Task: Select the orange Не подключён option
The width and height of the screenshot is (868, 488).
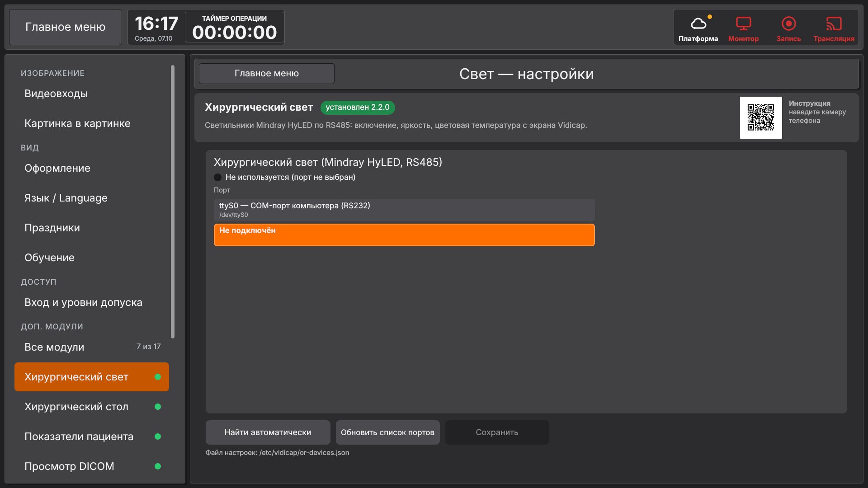Action: click(404, 235)
